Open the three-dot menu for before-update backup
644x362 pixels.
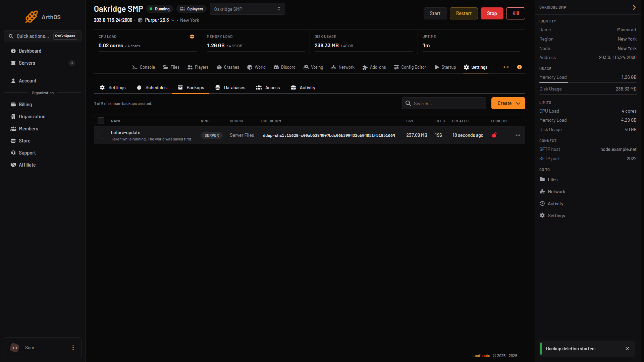(518, 135)
